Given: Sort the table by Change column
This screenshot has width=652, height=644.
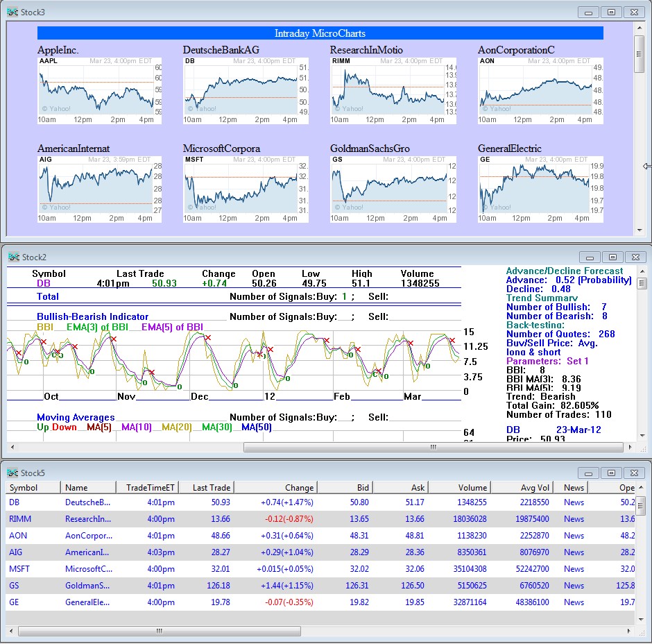Looking at the screenshot, I should [275, 488].
